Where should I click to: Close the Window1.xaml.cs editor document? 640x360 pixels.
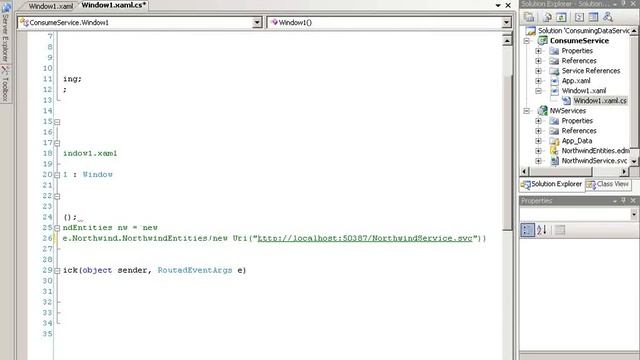(x=508, y=5)
